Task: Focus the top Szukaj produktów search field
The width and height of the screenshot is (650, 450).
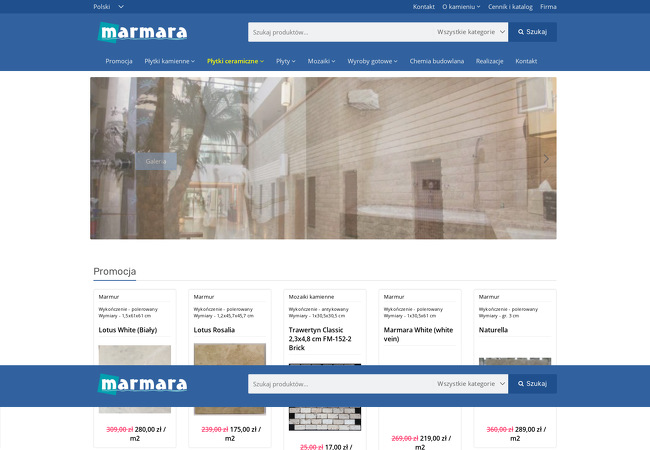Action: click(x=340, y=32)
